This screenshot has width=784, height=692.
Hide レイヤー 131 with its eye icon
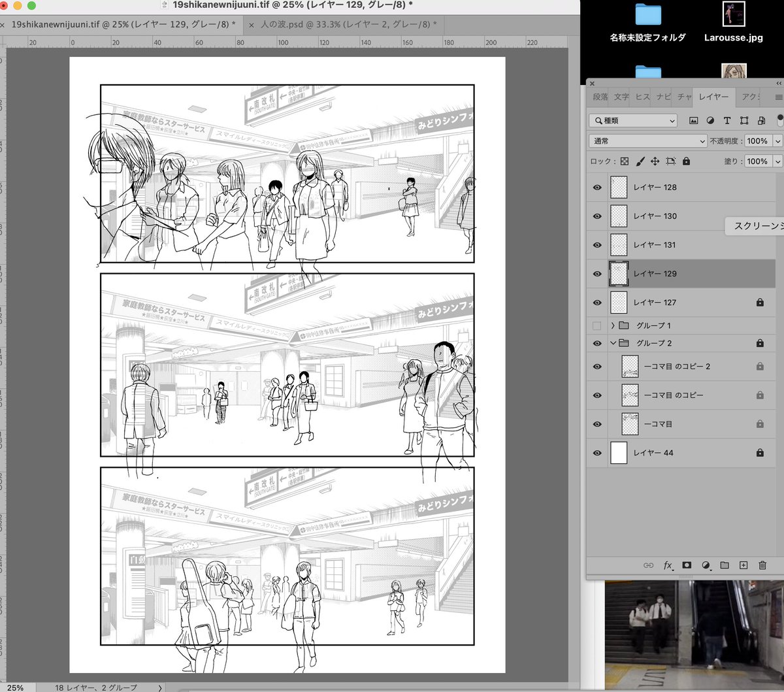(597, 245)
